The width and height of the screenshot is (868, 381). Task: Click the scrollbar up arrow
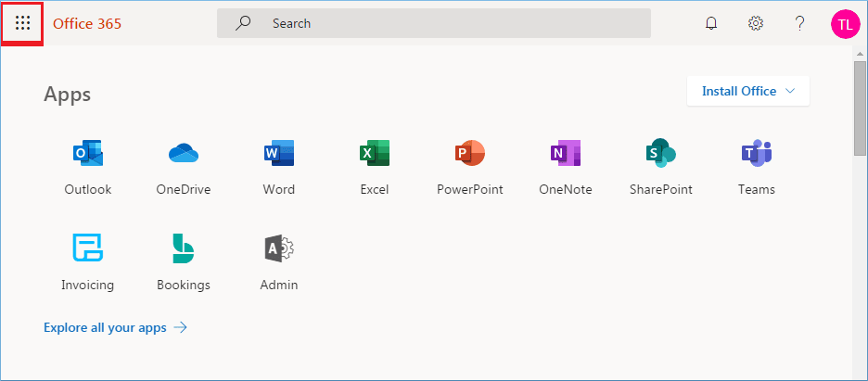pos(861,54)
